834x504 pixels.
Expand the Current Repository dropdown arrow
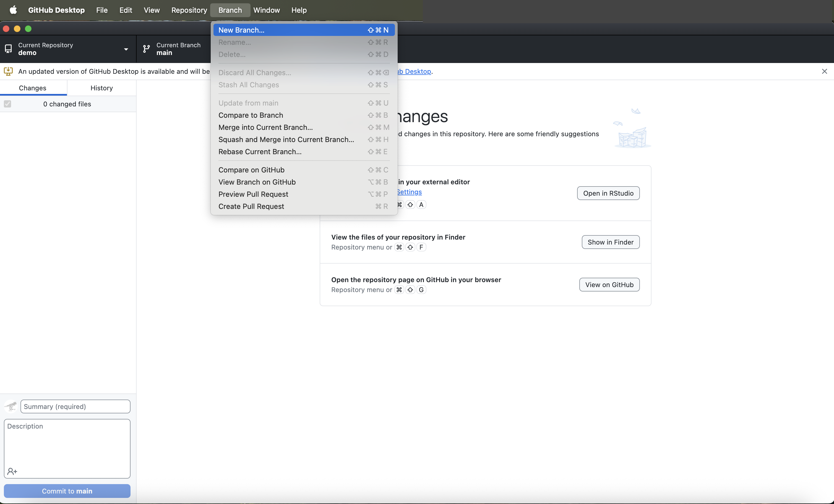click(x=126, y=49)
